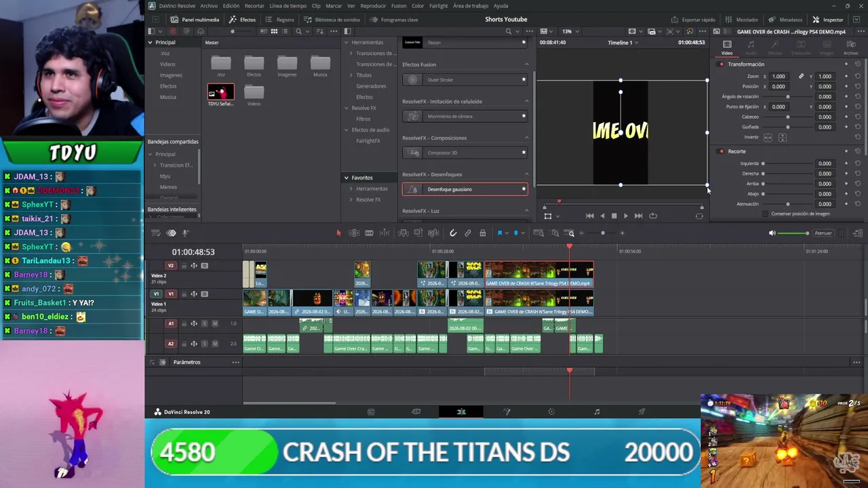Screen dimensions: 868x488
Task: Click the Atenuar audio button
Action: pos(823,233)
